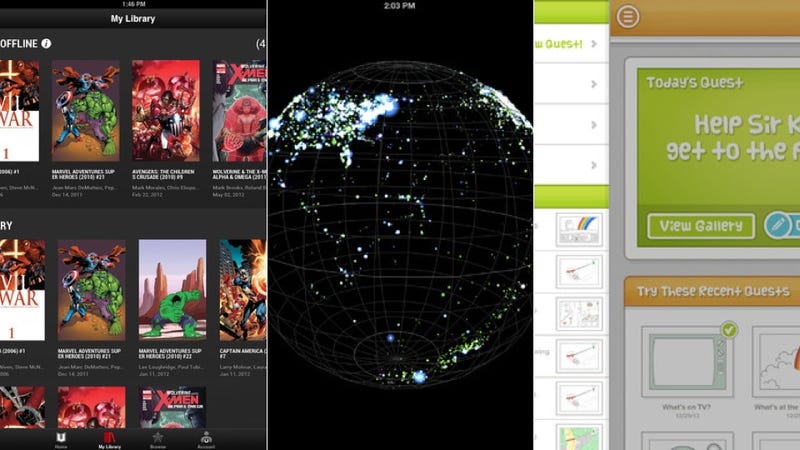Viewport: 800px width, 450px height.
Task: Tap the sword cover in the bottom row
Action: click(22, 407)
